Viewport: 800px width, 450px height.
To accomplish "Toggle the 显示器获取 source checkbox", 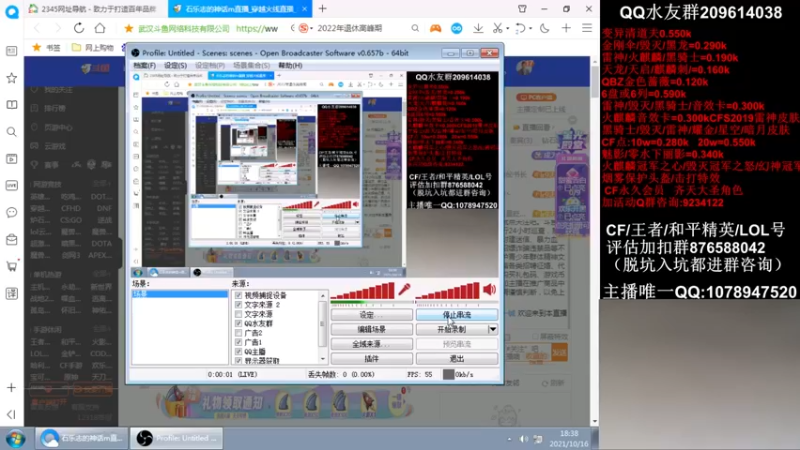I will click(238, 361).
